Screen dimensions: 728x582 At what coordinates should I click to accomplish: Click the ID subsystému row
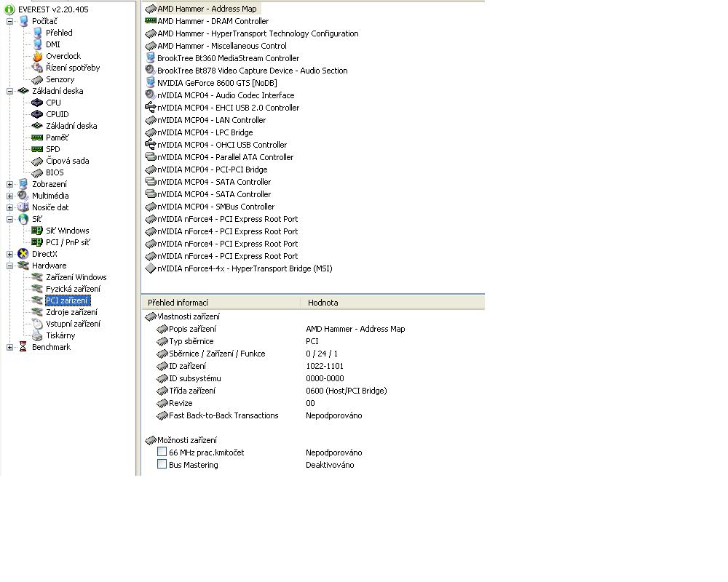pos(250,378)
